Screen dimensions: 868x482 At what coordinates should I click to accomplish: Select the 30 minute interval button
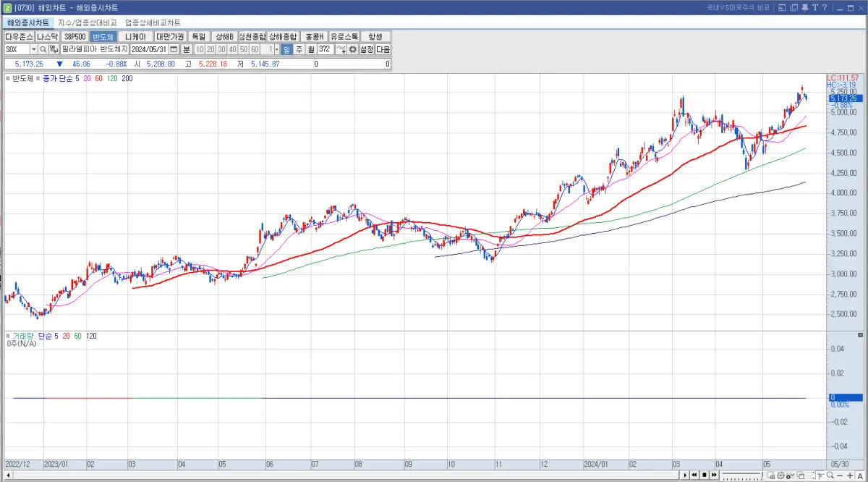(x=221, y=49)
